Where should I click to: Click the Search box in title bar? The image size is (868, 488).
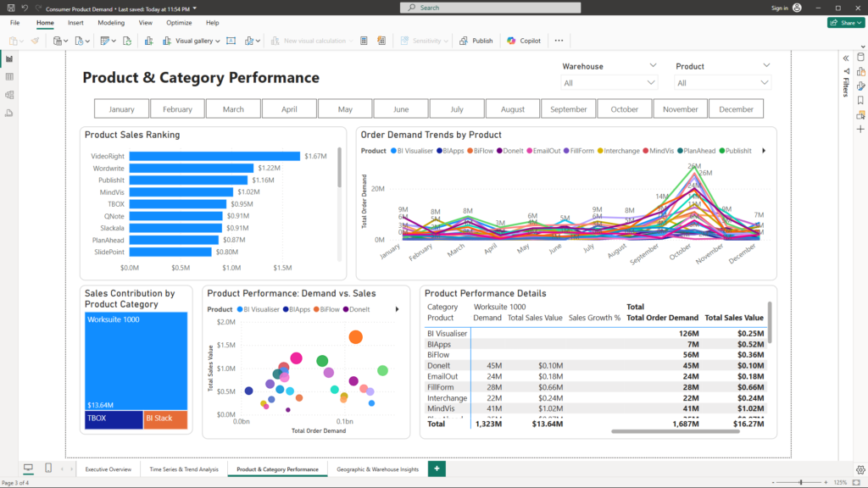pos(491,8)
